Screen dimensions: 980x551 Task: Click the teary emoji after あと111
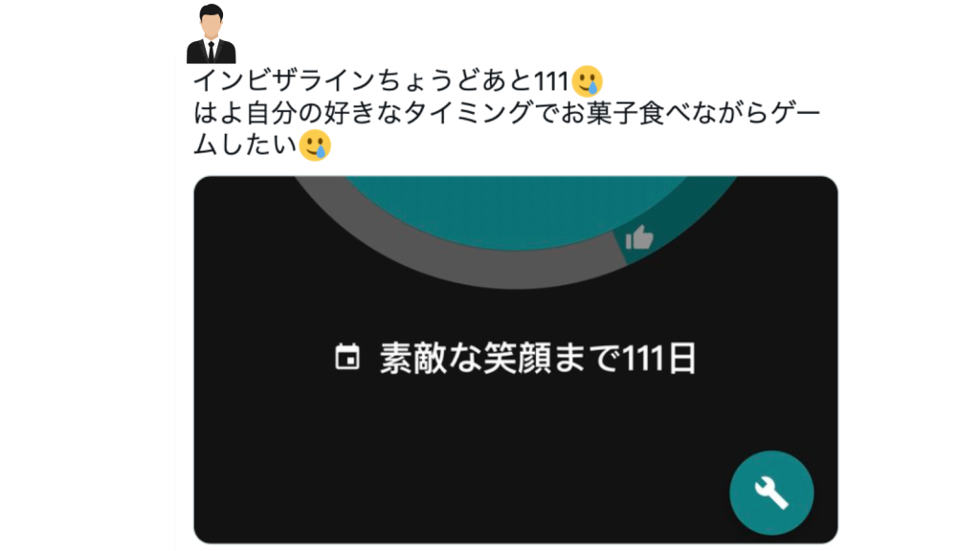[587, 81]
